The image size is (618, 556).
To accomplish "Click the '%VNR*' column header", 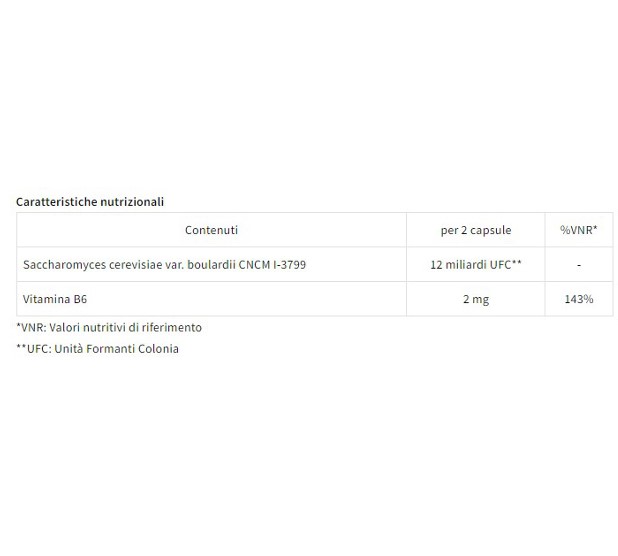I will 579,230.
